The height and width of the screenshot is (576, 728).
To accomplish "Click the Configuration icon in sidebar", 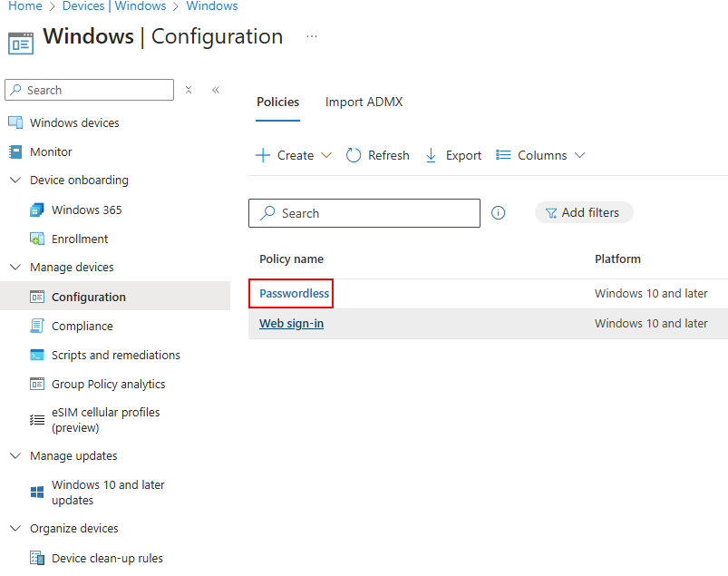I will (37, 297).
